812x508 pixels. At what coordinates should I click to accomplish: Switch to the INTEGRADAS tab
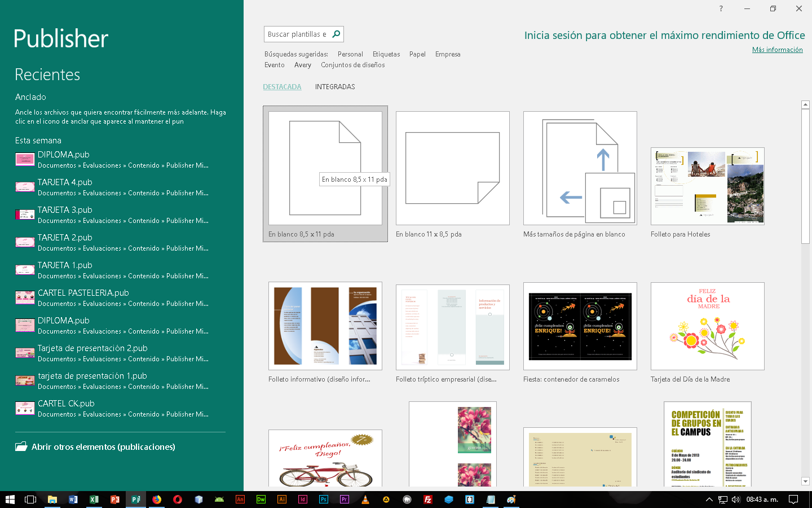(335, 87)
